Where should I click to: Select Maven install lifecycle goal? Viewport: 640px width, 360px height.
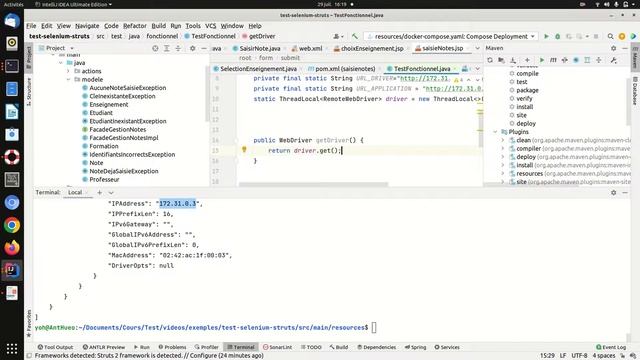coord(524,107)
